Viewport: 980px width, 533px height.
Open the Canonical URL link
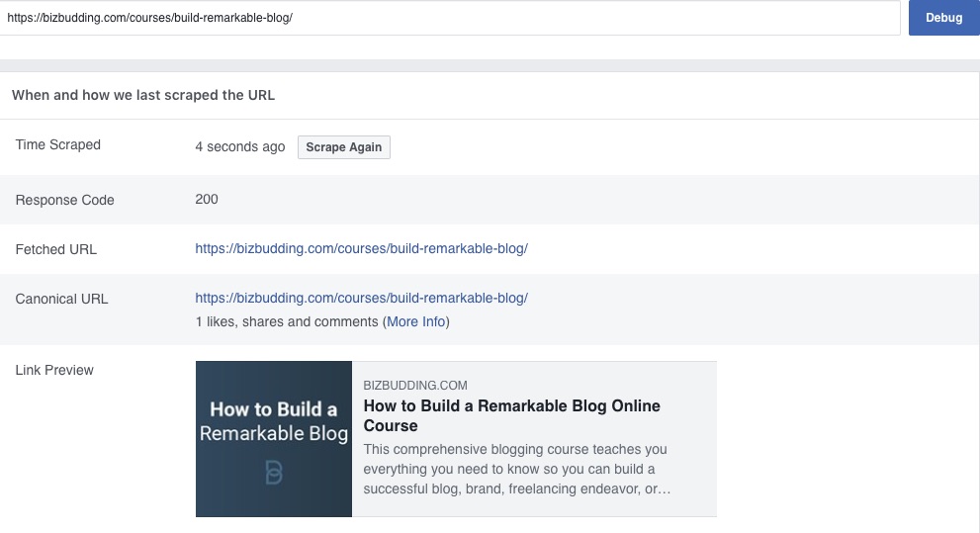pos(361,298)
